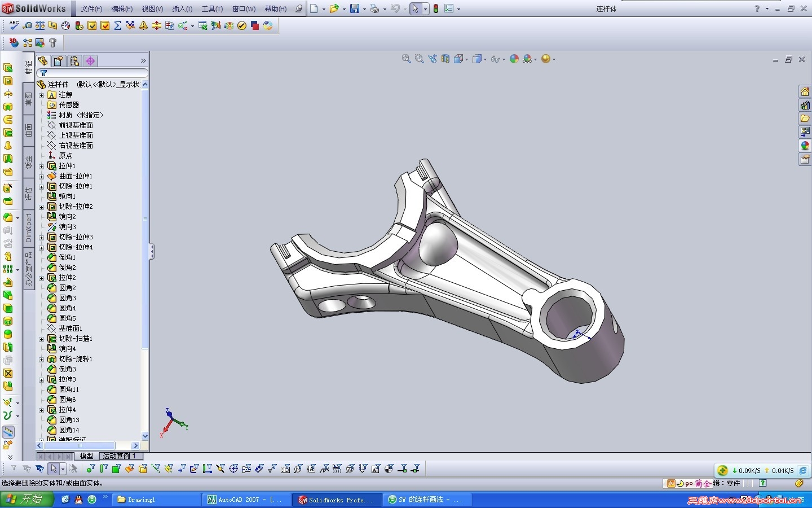The height and width of the screenshot is (508, 812).
Task: Click the Windows 开始 Start button
Action: coord(27,500)
